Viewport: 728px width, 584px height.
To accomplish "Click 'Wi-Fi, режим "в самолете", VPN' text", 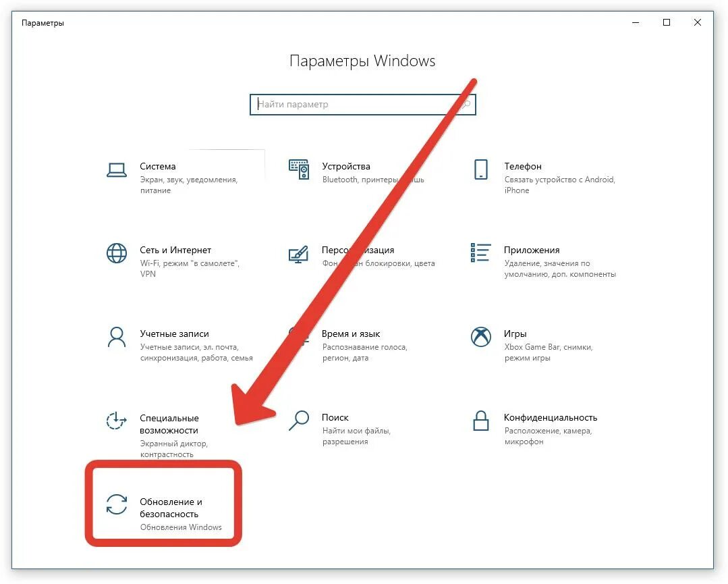I will 190,269.
